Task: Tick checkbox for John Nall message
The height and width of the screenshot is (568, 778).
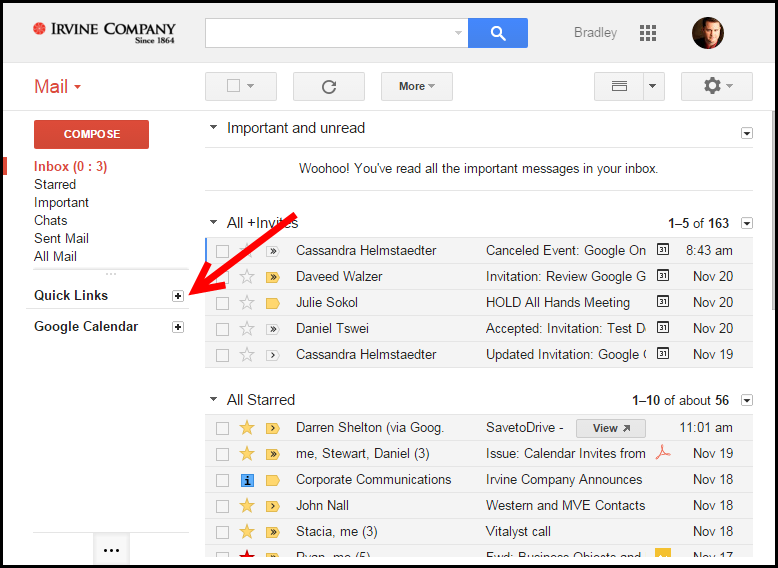Action: [222, 506]
